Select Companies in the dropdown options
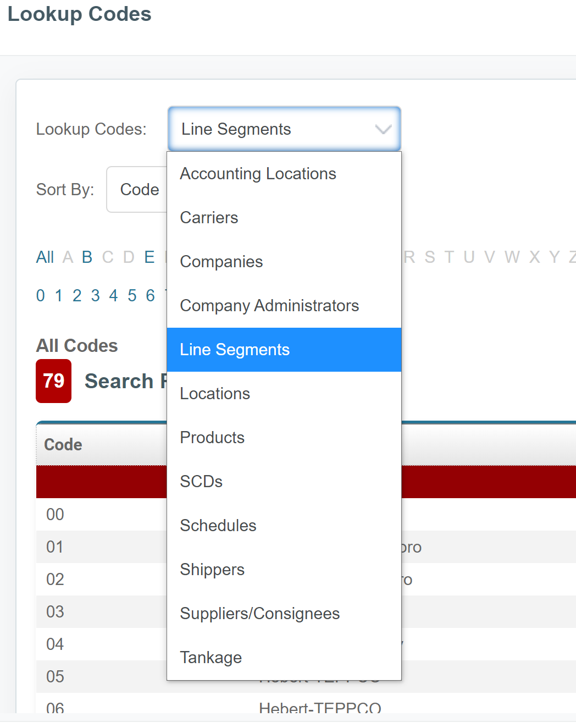The image size is (576, 728). click(221, 261)
